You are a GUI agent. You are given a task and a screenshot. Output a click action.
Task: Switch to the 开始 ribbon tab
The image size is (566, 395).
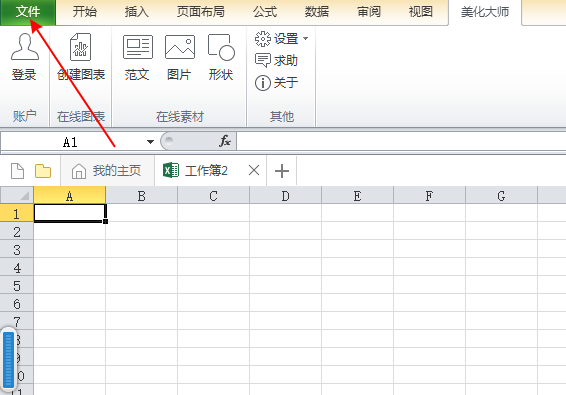click(85, 12)
